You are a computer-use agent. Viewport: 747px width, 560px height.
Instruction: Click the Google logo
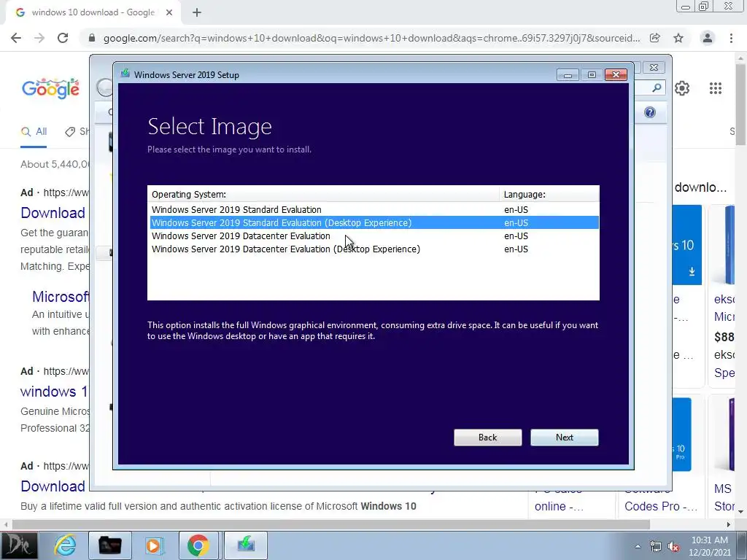(x=50, y=88)
